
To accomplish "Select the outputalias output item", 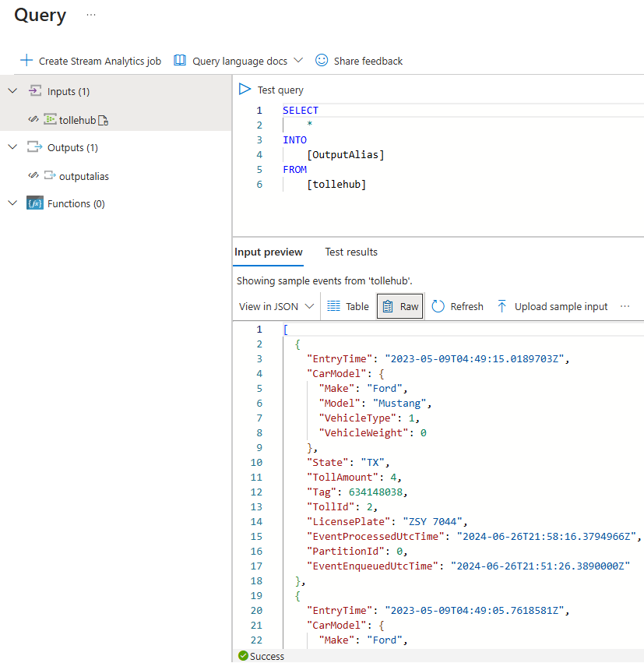I will coord(83,176).
